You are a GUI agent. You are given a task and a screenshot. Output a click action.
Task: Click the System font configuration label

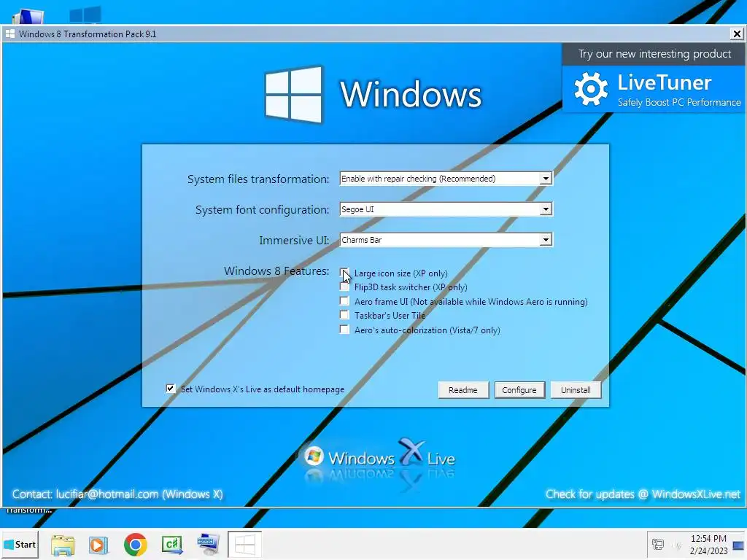[x=262, y=209]
